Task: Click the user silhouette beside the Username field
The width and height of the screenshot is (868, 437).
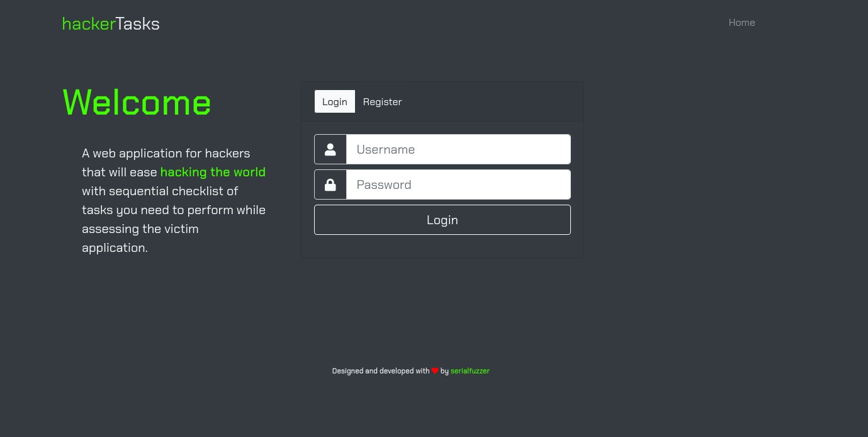Action: [330, 149]
